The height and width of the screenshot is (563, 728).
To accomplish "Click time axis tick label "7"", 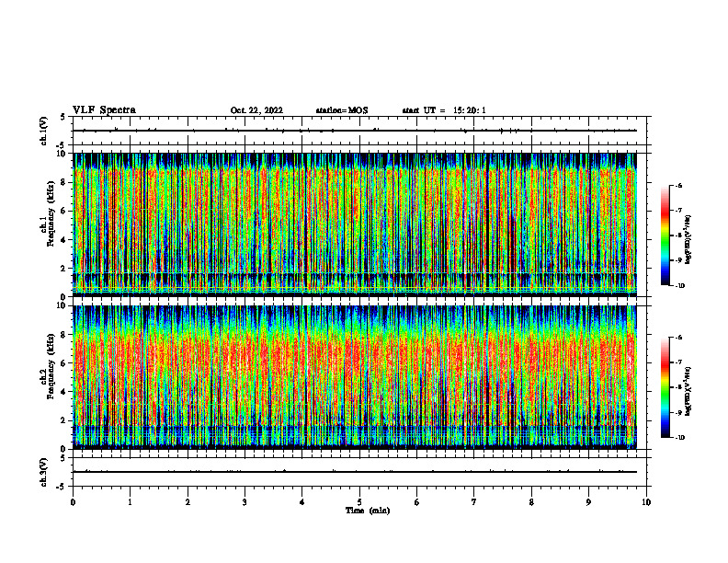I will coord(474,502).
